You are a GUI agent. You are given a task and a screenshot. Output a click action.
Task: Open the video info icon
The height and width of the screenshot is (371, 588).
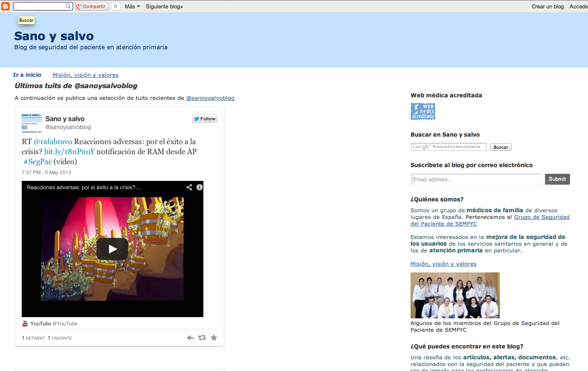(x=200, y=187)
